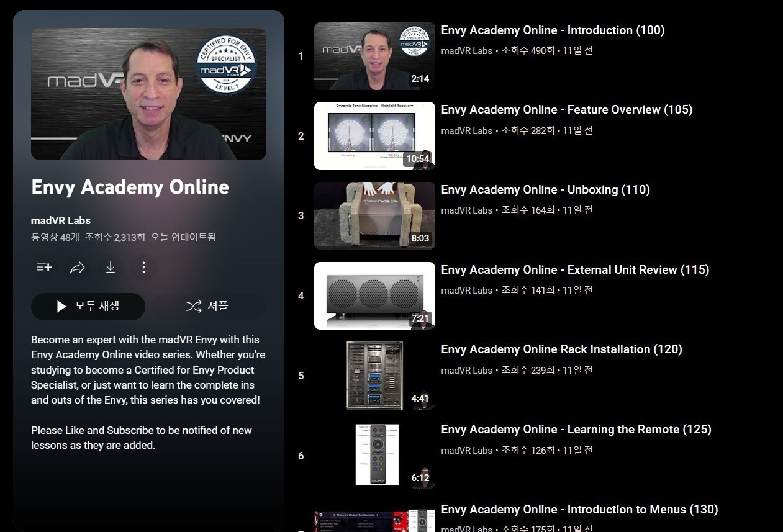Select 조회수 239회 on Rack Installation row
The image size is (783, 532).
tap(528, 371)
